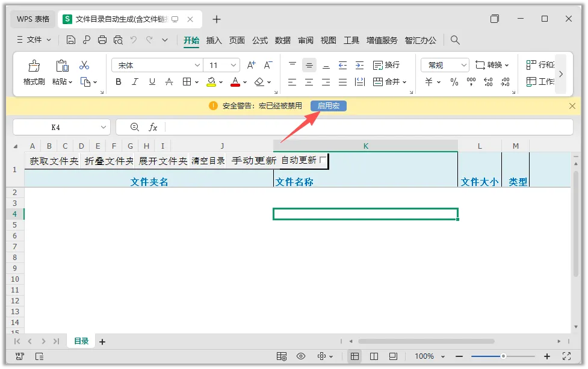
Task: Click the zoom slider handle
Action: pyautogui.click(x=503, y=356)
